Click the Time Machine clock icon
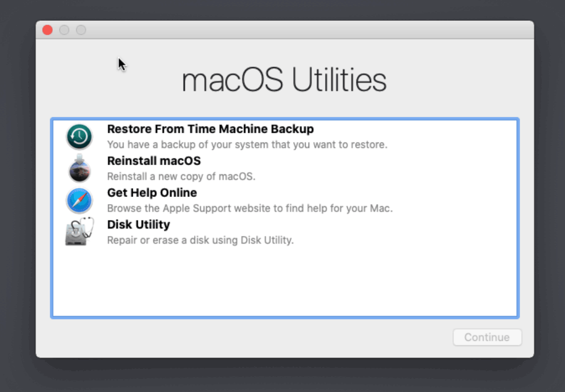 [79, 137]
